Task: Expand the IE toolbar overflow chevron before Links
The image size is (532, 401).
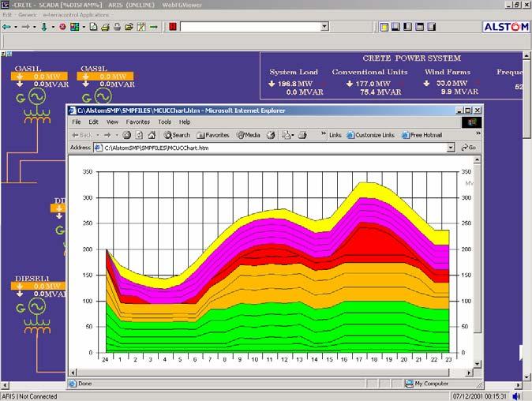Action: pos(324,133)
